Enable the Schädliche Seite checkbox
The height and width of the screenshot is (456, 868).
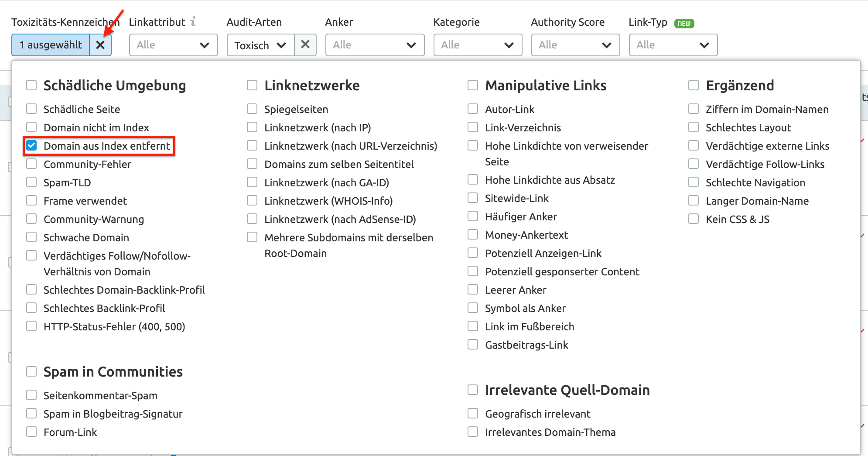tap(31, 109)
